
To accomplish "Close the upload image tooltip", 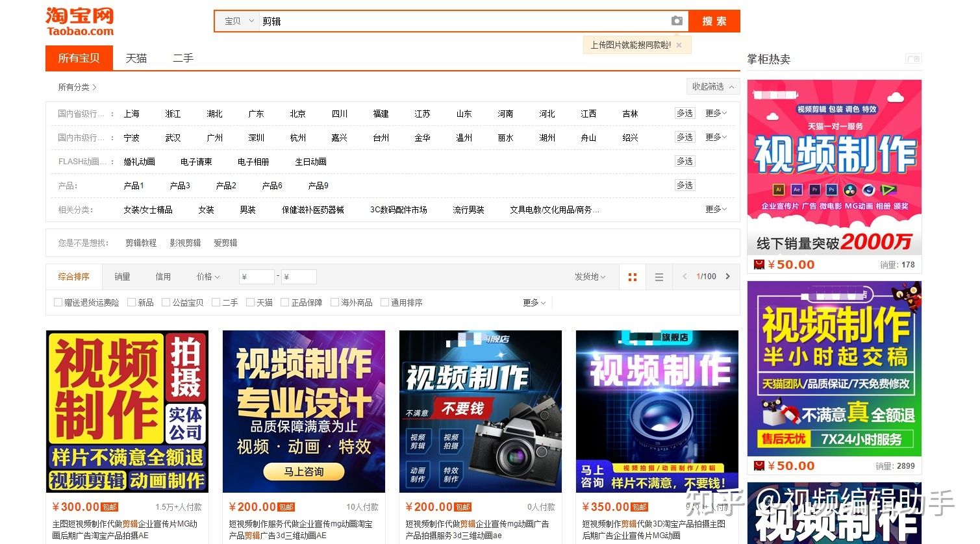I will (679, 45).
